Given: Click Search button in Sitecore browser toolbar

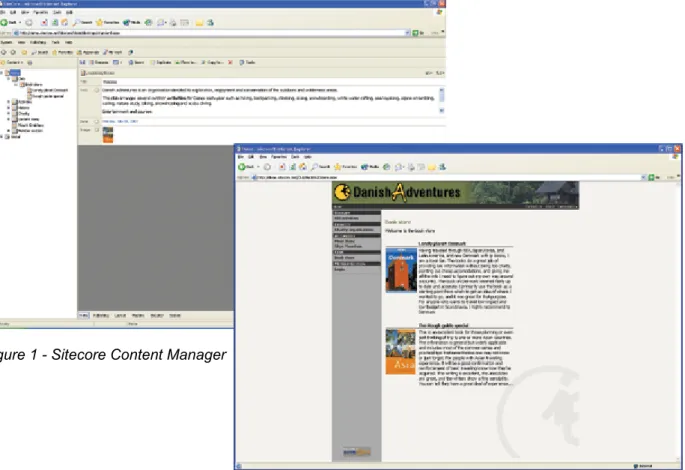Looking at the screenshot, I should point(83,22).
